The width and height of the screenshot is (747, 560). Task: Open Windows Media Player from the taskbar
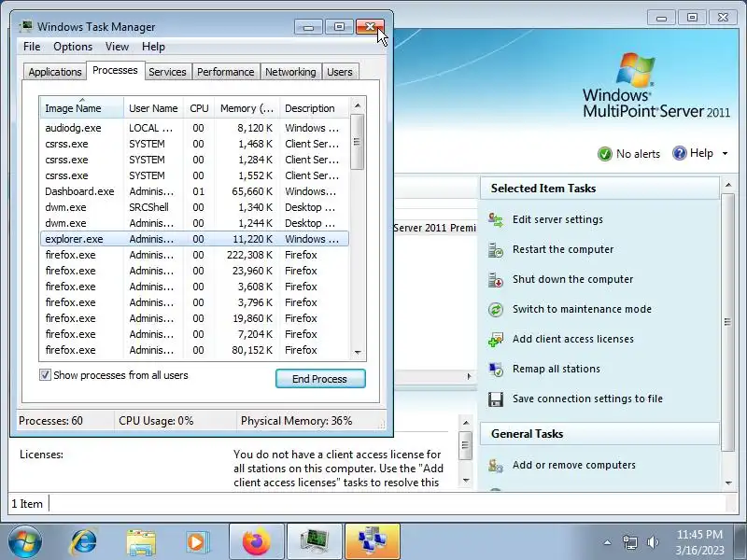[x=197, y=542]
